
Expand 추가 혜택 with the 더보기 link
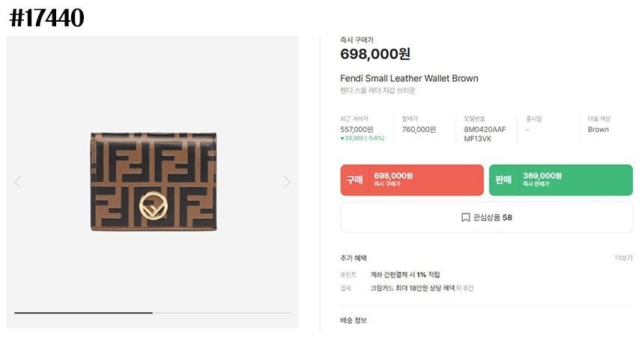623,258
